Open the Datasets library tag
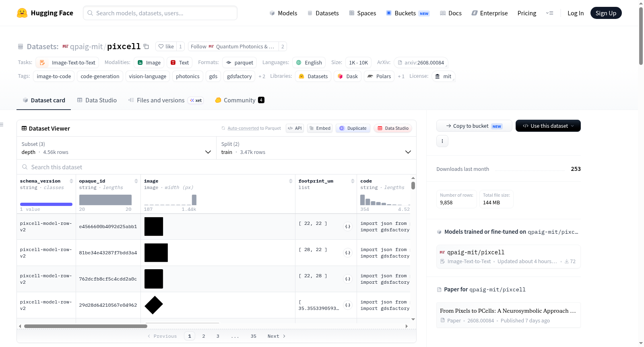 313,76
